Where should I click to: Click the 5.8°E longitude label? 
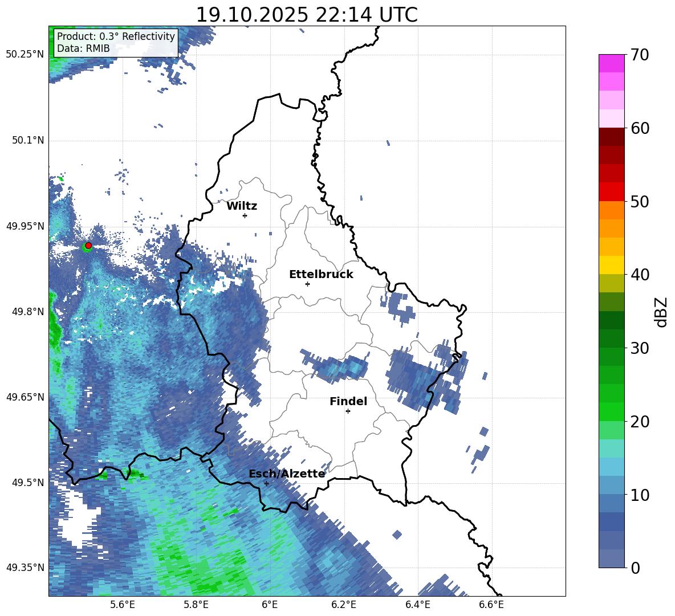coord(196,605)
